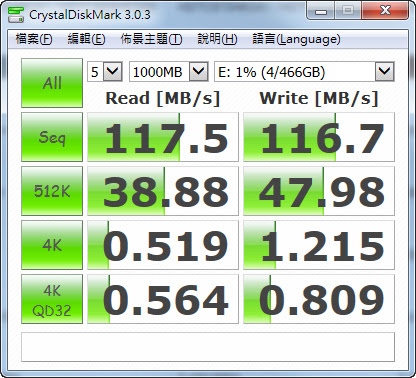
Task: Close the CrystalDiskMark window
Action: pyautogui.click(x=385, y=11)
